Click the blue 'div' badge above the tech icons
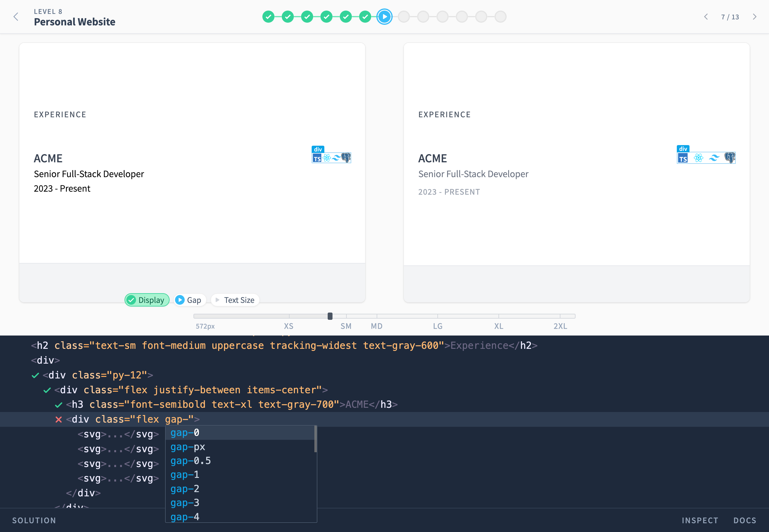Screen dimensions: 769x532 click(x=317, y=149)
